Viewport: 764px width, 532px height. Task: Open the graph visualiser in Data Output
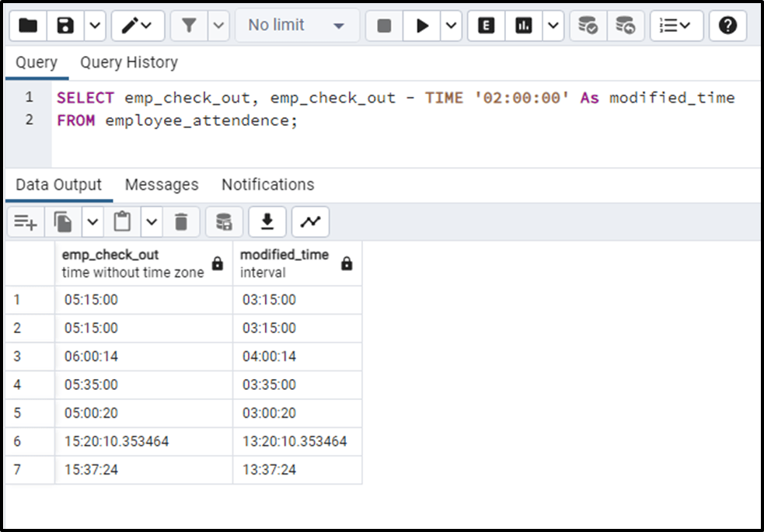coord(310,221)
